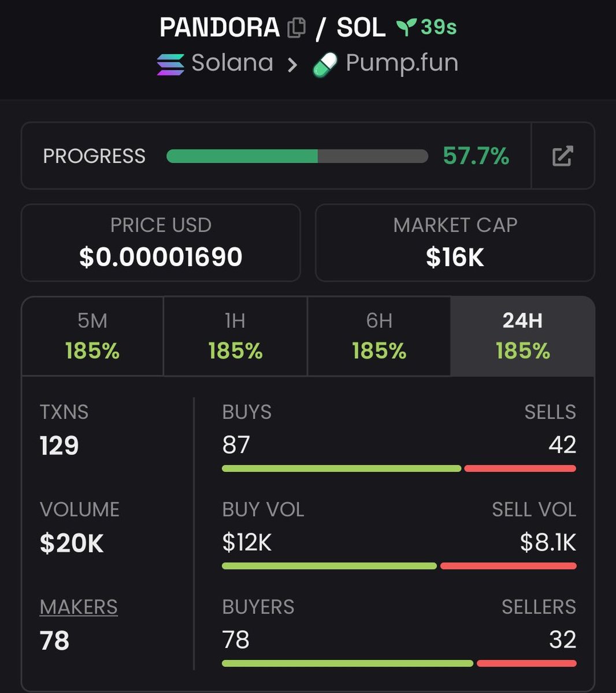Click the PANDORA token name
616x693 pixels.
click(x=220, y=28)
